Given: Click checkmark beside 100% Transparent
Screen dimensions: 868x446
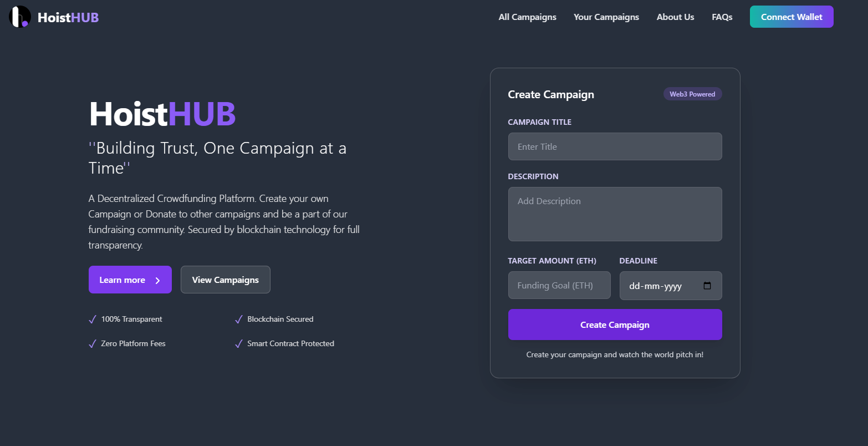Looking at the screenshot, I should click(93, 320).
